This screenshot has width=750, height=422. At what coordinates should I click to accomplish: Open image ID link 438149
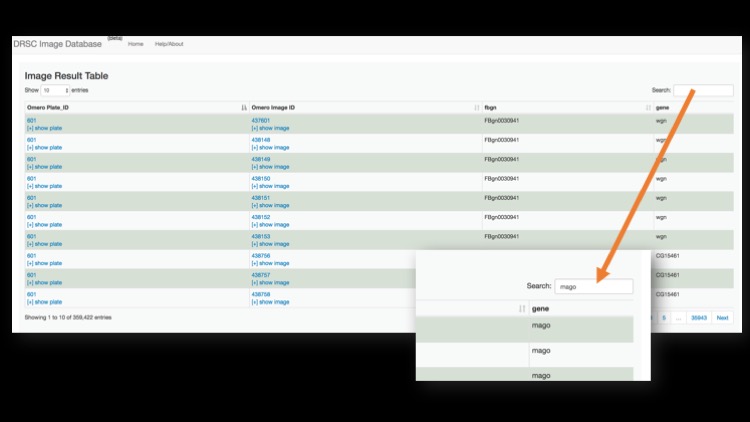(261, 159)
